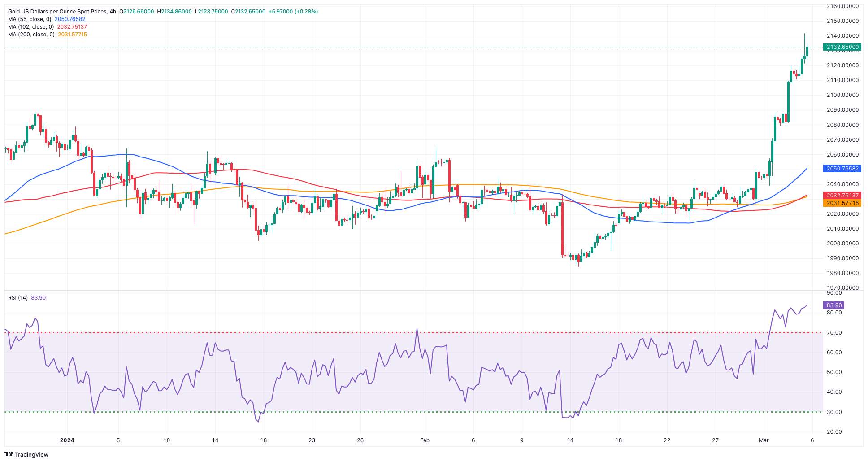
Task: Click the purple RSI value tag 83.90
Action: pyautogui.click(x=834, y=305)
